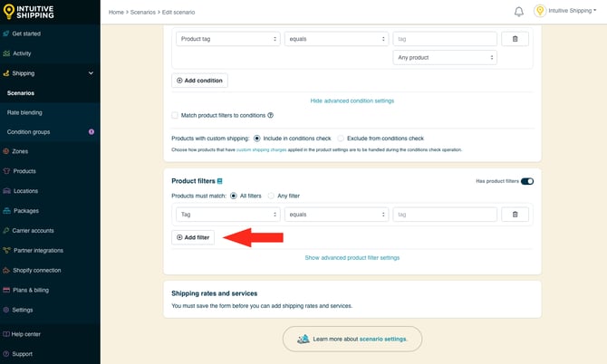This screenshot has width=607, height=364.
Task: Turn off Has product filters toggle
Action: click(x=526, y=181)
